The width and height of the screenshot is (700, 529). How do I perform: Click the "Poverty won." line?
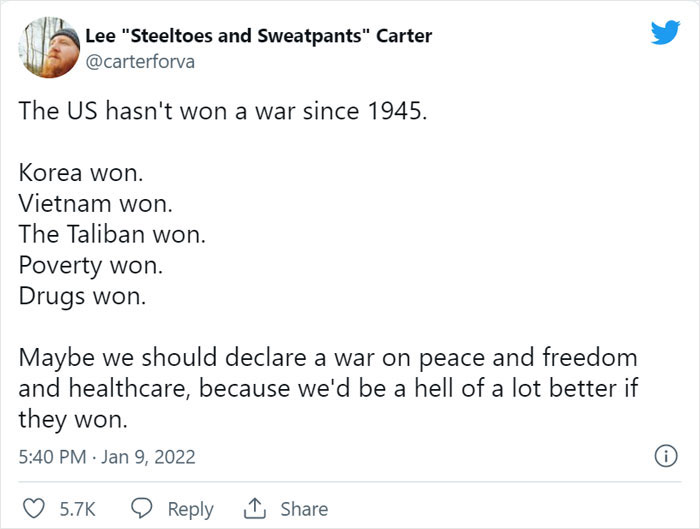point(91,267)
